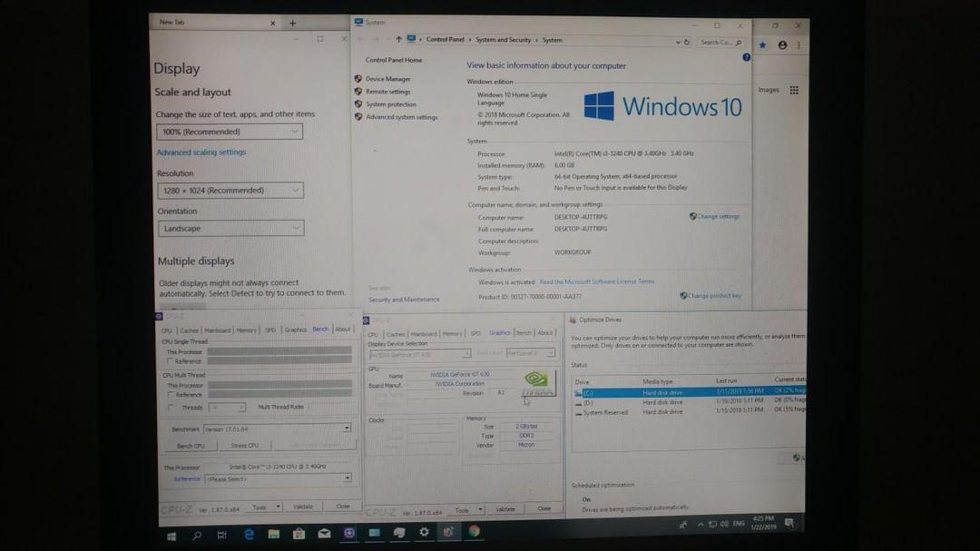980x551 pixels.
Task: Switch to Mainboard tab in right CPU-Z window
Action: 424,334
